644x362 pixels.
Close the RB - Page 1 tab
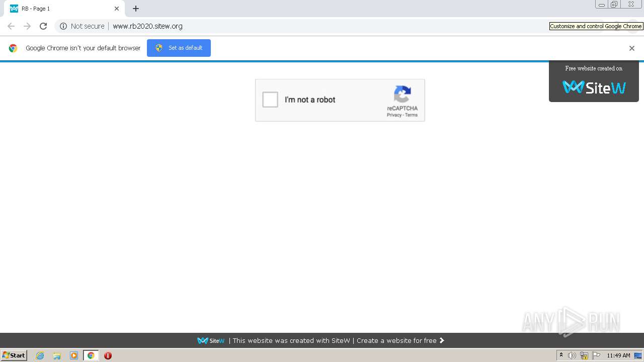coord(117,9)
